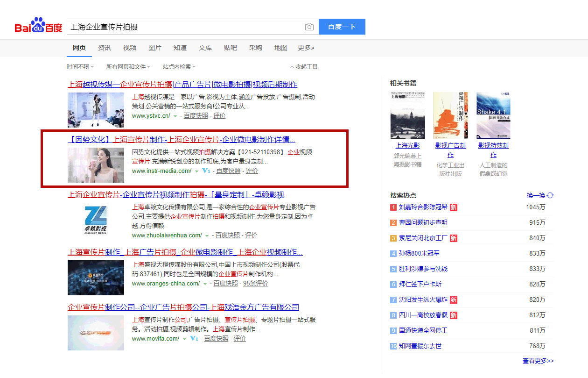This screenshot has height=378, width=588.
Task: Open 所有网页和文件 dropdown
Action: [x=128, y=67]
